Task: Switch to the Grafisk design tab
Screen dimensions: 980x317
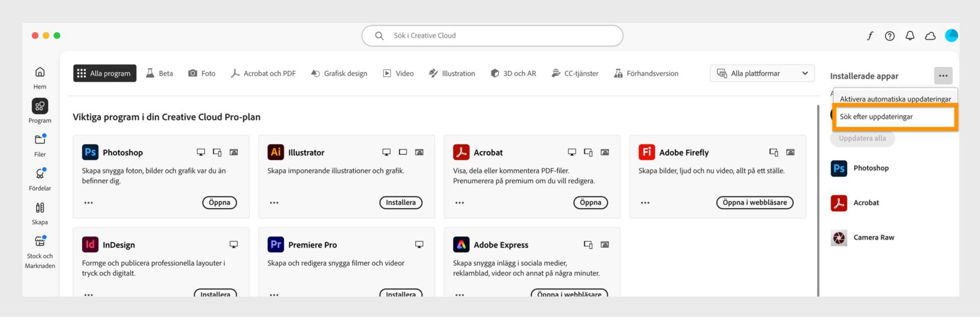Action: (x=339, y=73)
